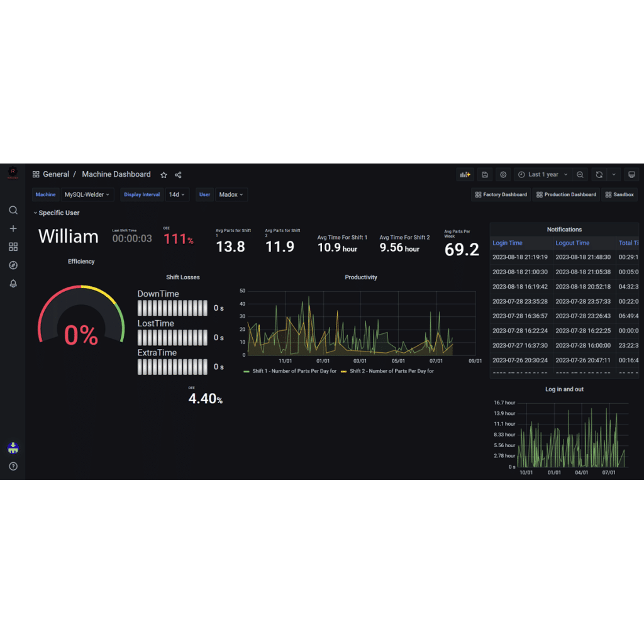Open the Production Dashboard link
Viewport: 644px width, 644px height.
coord(567,195)
